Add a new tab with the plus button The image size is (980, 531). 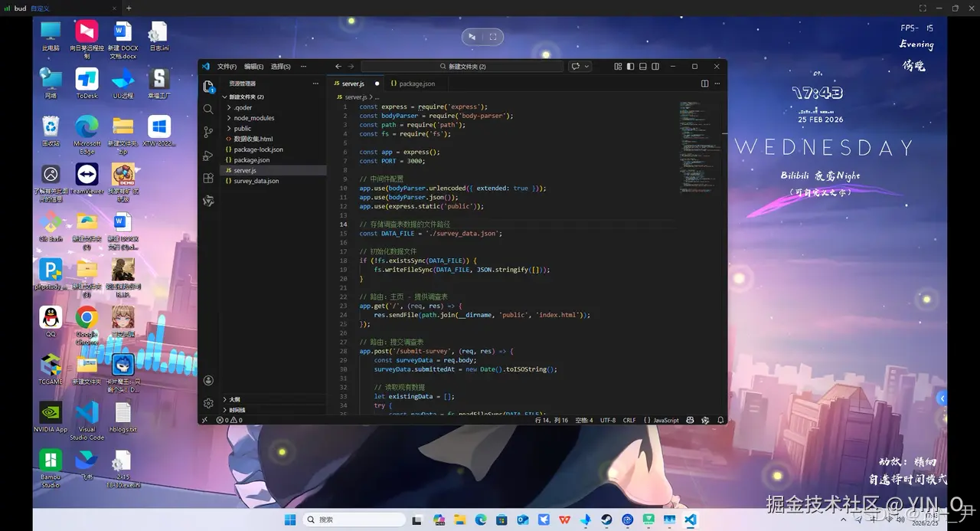(129, 8)
